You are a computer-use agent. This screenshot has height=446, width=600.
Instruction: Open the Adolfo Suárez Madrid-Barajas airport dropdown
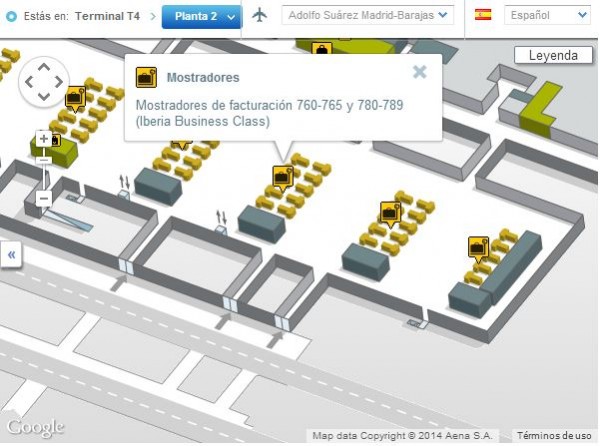pos(367,15)
